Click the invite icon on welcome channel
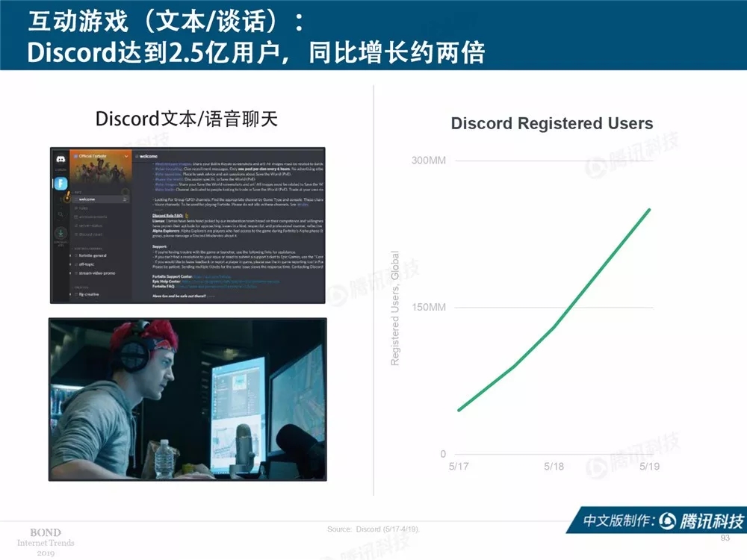This screenshot has width=747, height=560. click(125, 199)
